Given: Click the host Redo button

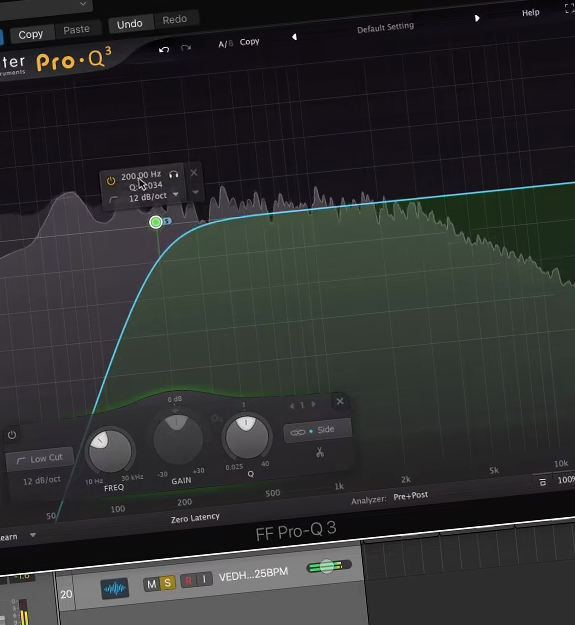Looking at the screenshot, I should (x=175, y=20).
